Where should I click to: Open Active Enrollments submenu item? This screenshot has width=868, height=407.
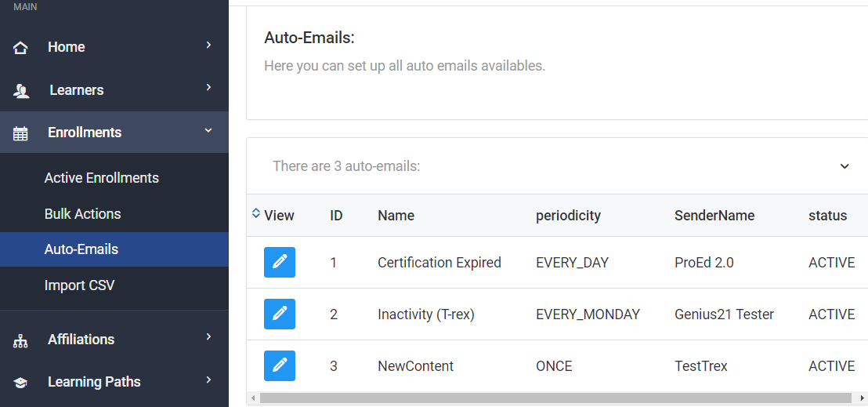point(101,178)
